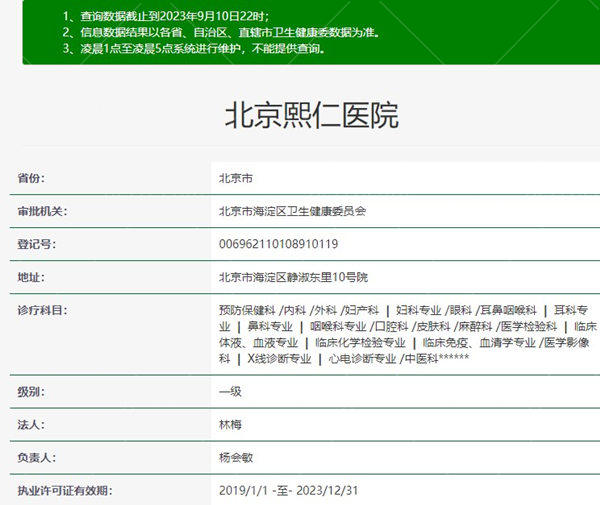
Task: Select legal person name 林梅
Action: click(x=230, y=425)
